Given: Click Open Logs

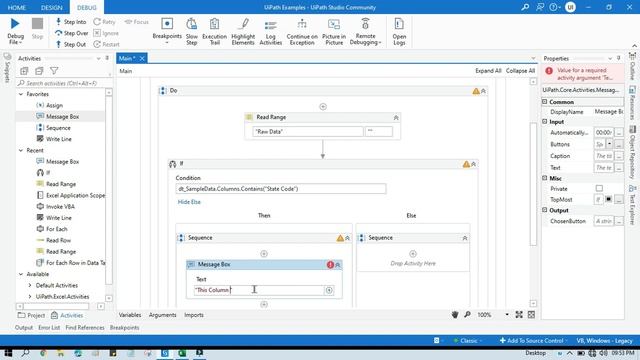Looking at the screenshot, I should coord(399,31).
